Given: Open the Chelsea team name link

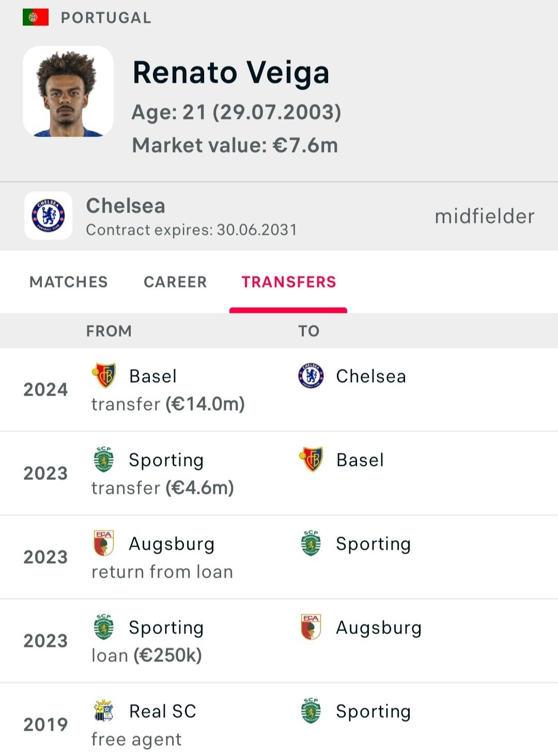Looking at the screenshot, I should pos(126,206).
